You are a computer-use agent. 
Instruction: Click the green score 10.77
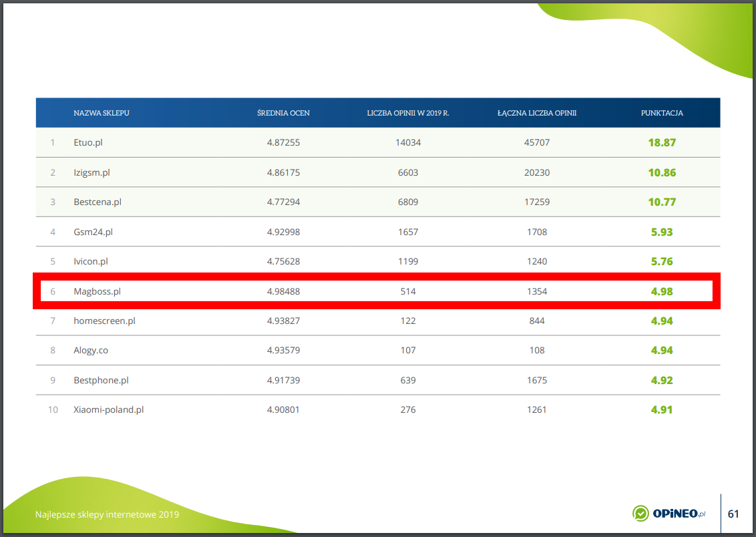(x=661, y=202)
